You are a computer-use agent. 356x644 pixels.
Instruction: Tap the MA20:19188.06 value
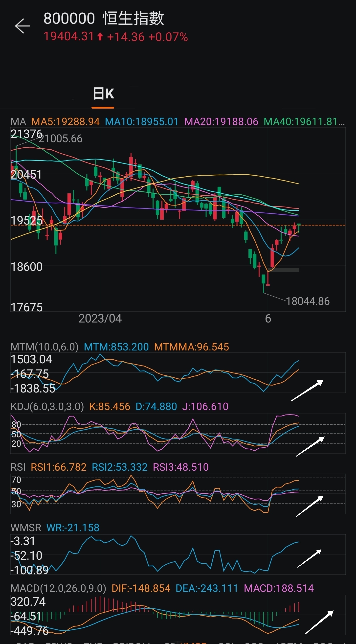point(221,122)
